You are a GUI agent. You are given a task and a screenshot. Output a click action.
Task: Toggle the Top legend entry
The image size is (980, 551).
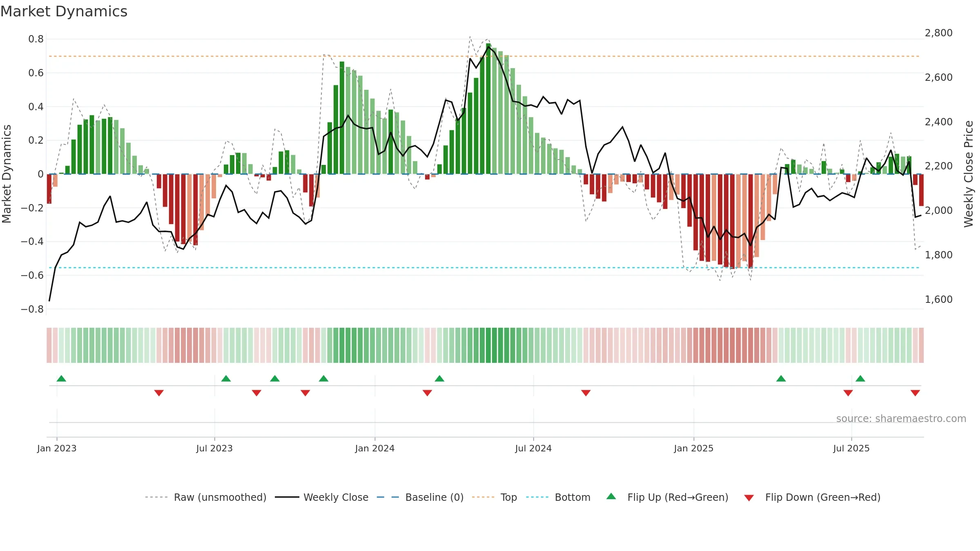pos(494,497)
